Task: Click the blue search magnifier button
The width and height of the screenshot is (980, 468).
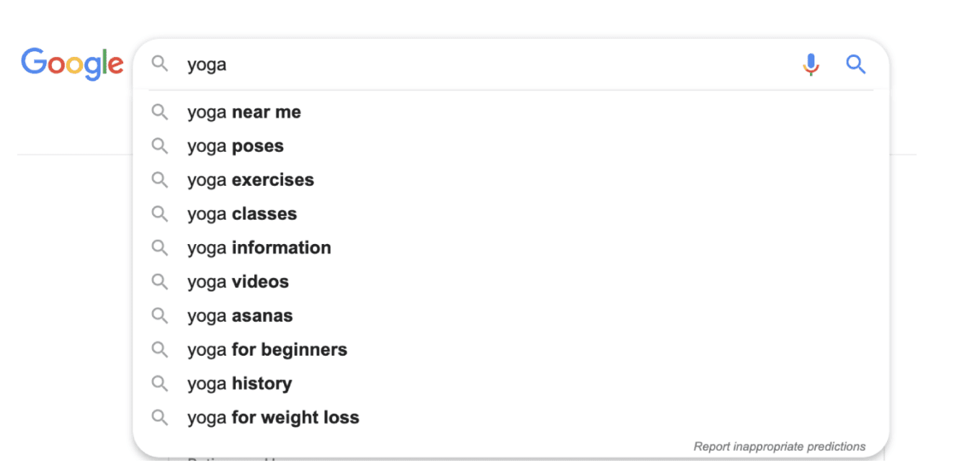Action: pyautogui.click(x=855, y=64)
